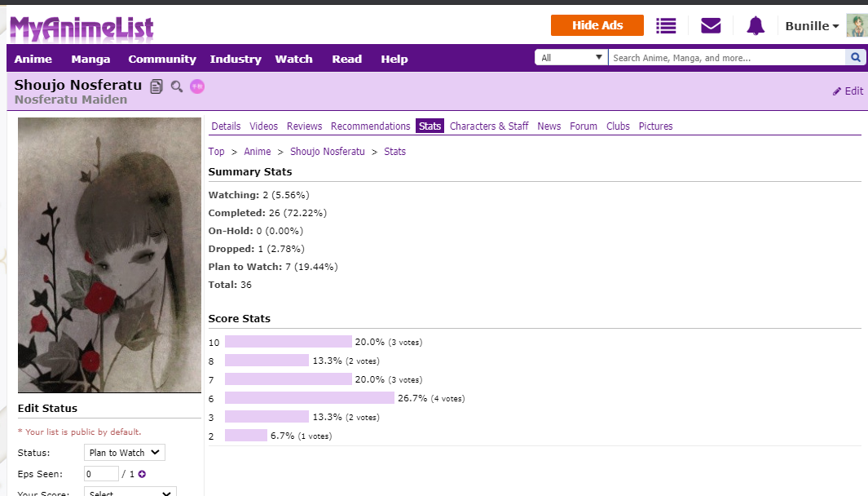The width and height of the screenshot is (868, 496).
Task: Click the Hide Ads button
Action: (x=597, y=25)
